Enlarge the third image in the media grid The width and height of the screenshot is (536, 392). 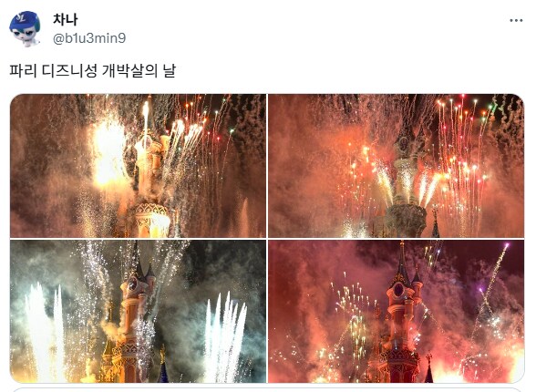(139, 311)
